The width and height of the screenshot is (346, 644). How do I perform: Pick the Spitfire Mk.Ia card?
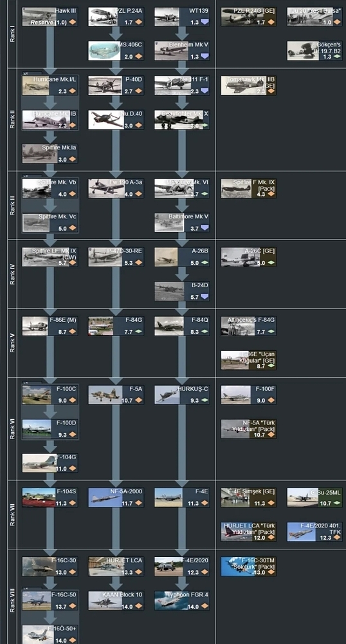coord(50,154)
